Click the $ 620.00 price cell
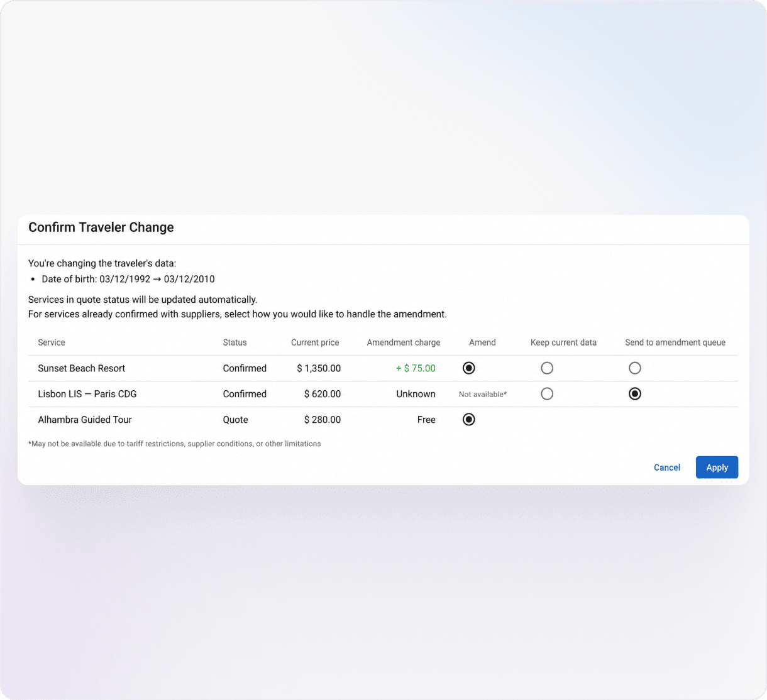The image size is (767, 700). (x=323, y=394)
